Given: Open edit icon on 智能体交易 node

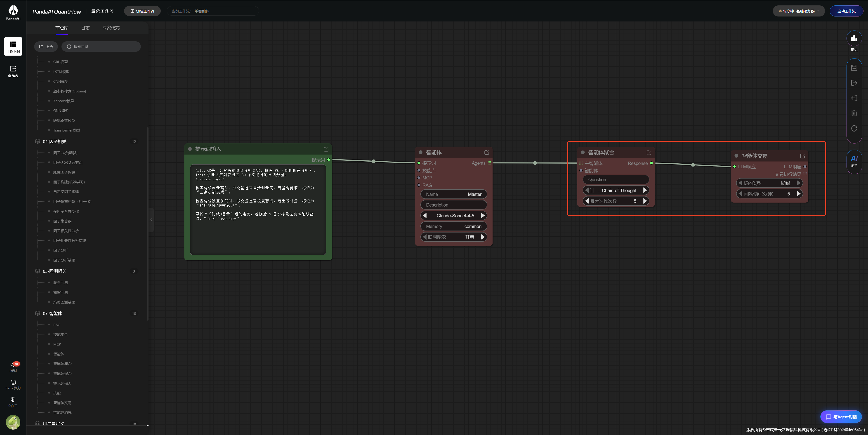Looking at the screenshot, I should (x=802, y=156).
